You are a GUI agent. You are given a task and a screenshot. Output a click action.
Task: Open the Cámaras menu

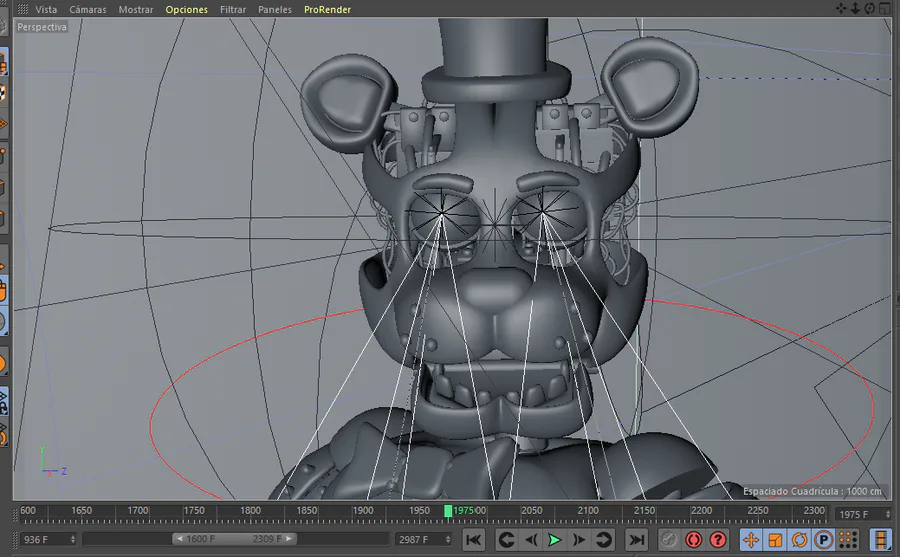click(88, 9)
